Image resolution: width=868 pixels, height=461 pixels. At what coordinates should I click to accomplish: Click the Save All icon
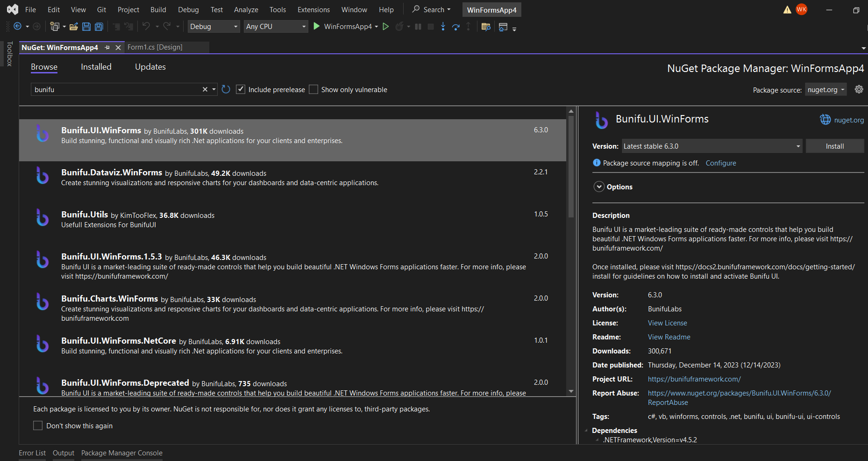click(99, 27)
